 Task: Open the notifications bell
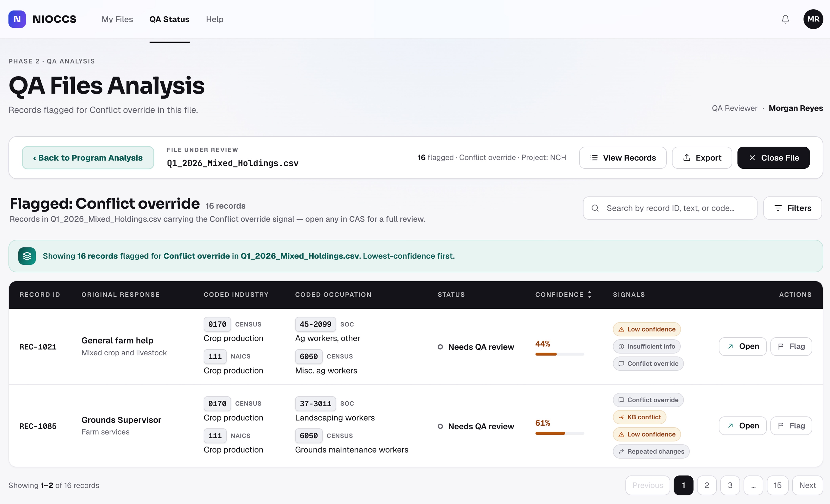pyautogui.click(x=785, y=19)
